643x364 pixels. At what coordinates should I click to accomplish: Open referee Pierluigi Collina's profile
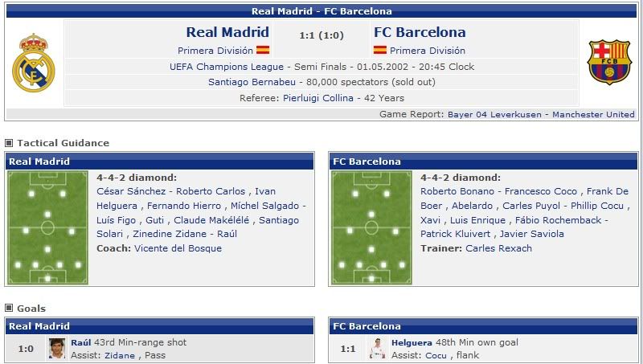click(x=318, y=98)
